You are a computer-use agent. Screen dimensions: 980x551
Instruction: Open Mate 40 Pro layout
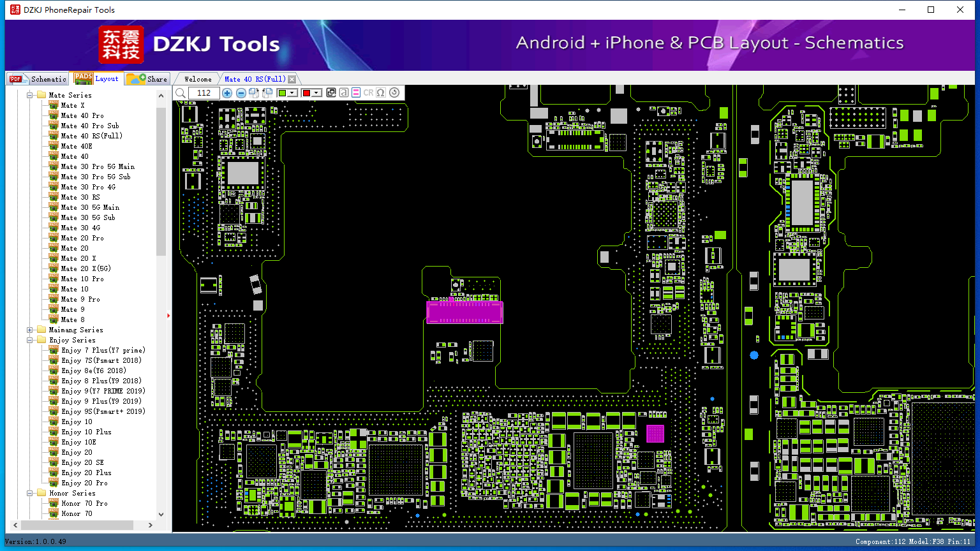point(82,115)
